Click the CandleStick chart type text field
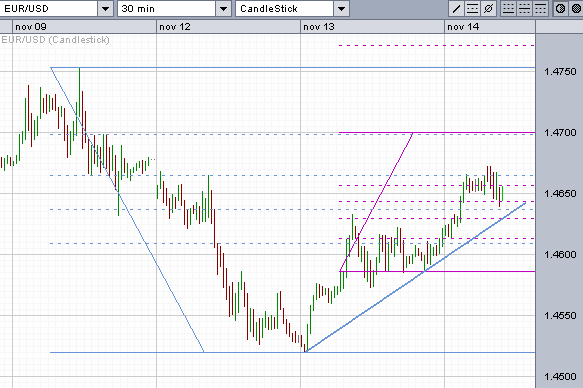 tap(284, 9)
